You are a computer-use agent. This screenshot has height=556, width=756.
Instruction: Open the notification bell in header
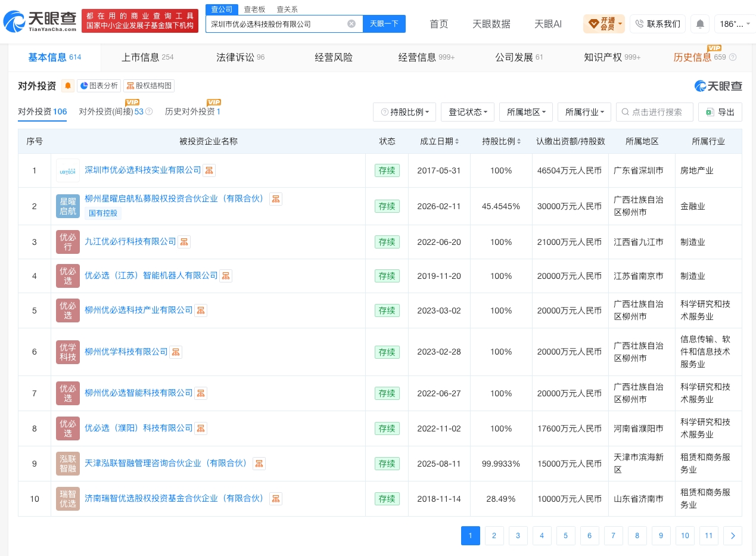[700, 24]
